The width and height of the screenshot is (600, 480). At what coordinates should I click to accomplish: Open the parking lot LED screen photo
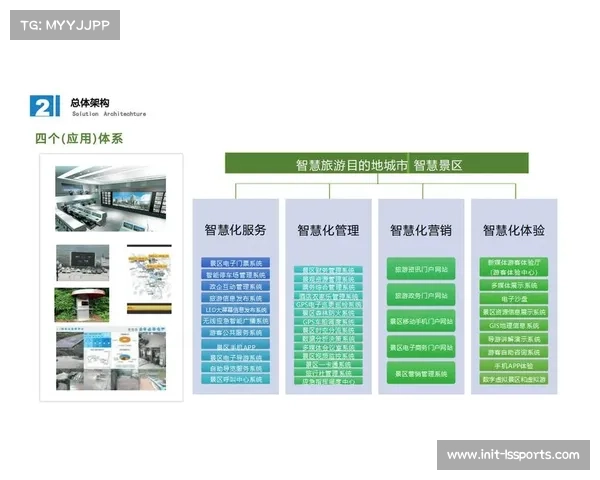click(x=83, y=263)
